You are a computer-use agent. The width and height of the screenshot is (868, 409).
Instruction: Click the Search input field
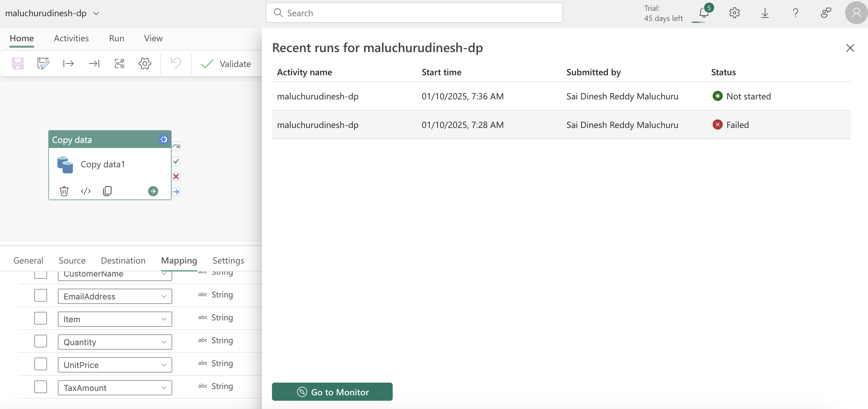pos(414,13)
